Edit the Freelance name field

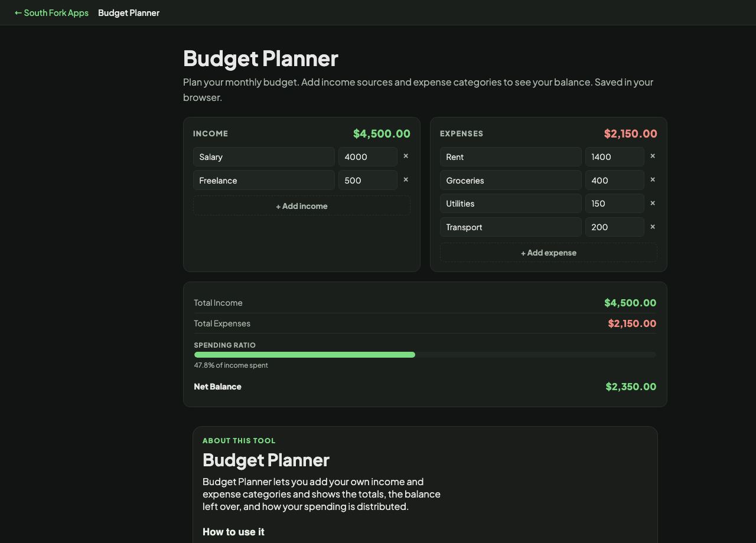[x=264, y=180]
